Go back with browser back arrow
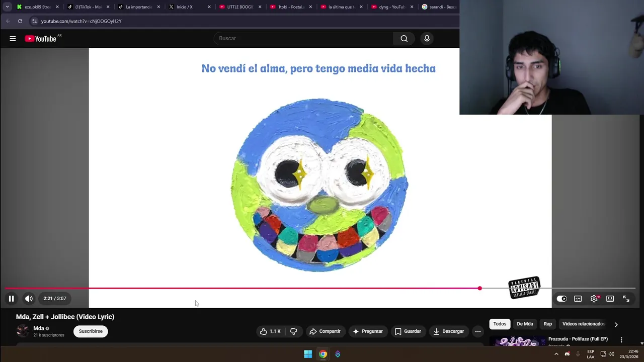The width and height of the screenshot is (644, 362). point(8,21)
